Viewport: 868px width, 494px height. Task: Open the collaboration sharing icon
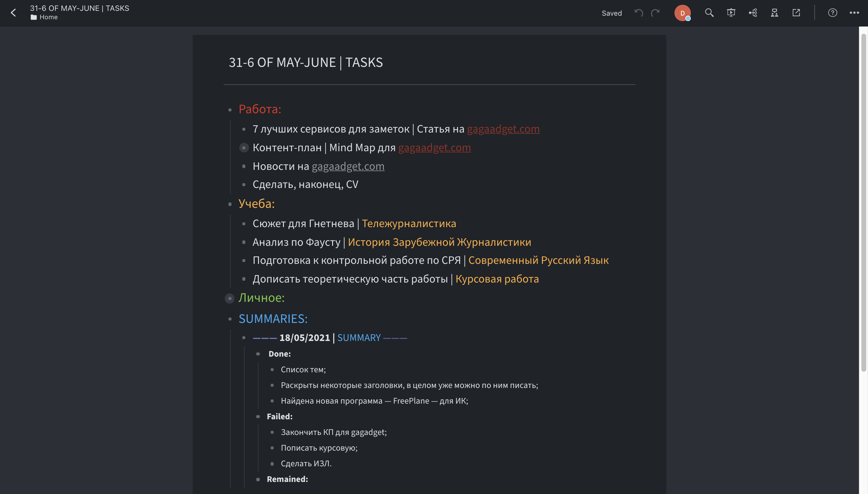point(774,13)
